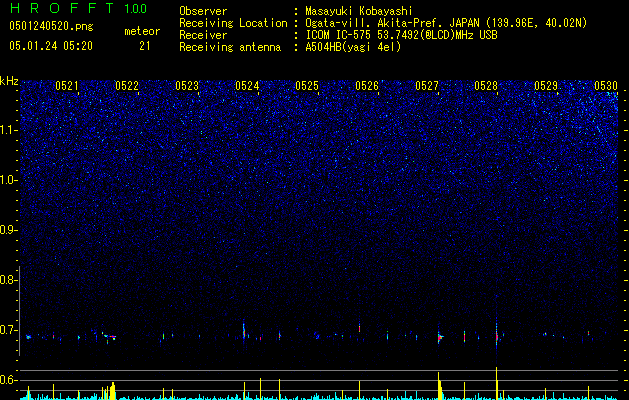Click the Receiving antenna label
Screen dimensions: 629x400
click(230, 47)
